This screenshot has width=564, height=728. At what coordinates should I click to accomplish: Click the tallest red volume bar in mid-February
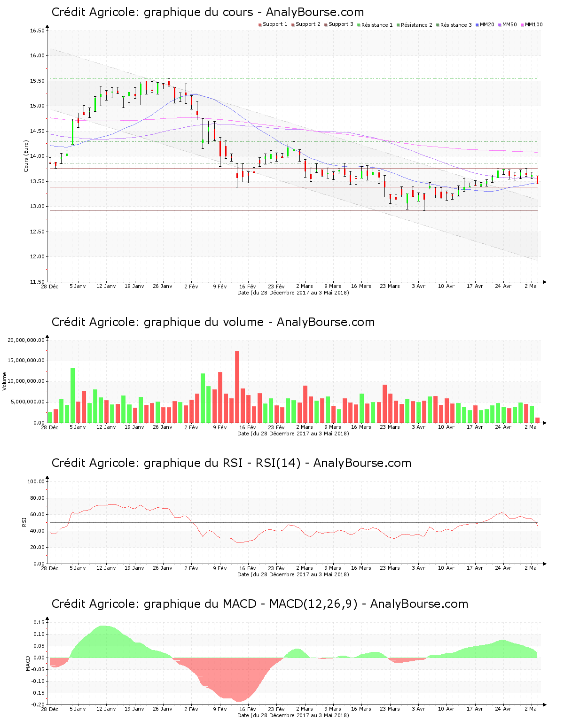tap(237, 387)
